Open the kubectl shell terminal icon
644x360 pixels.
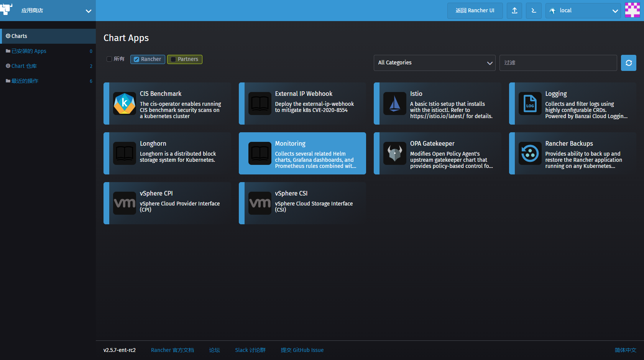click(x=534, y=11)
